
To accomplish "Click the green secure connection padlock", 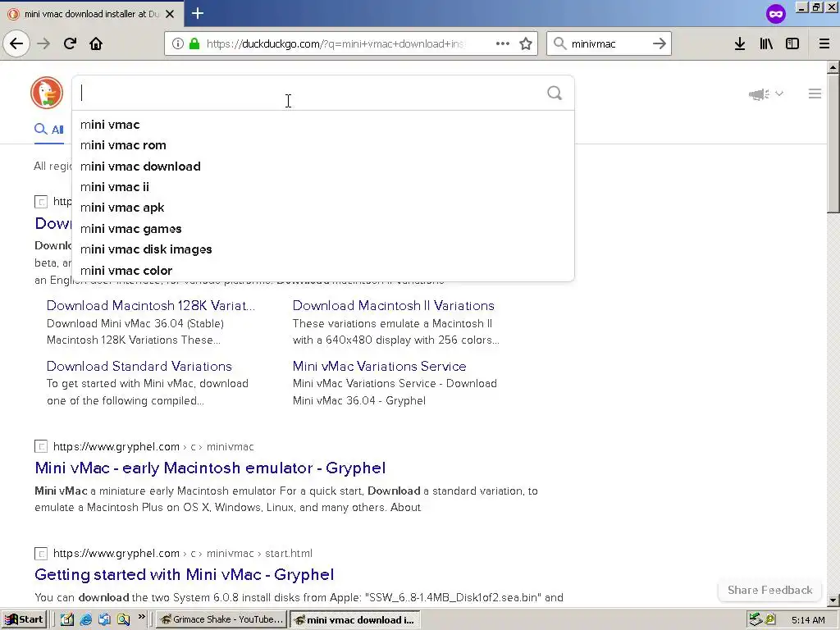I will [194, 43].
